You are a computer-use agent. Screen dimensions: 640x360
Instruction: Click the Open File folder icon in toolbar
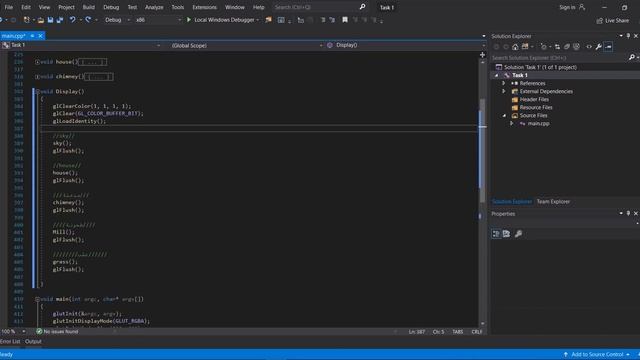41,20
